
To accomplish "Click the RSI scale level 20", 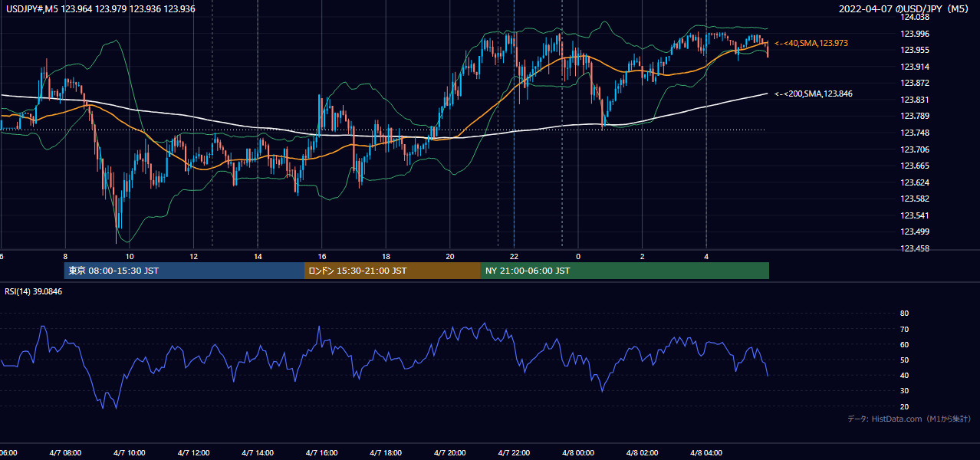I will coord(904,406).
